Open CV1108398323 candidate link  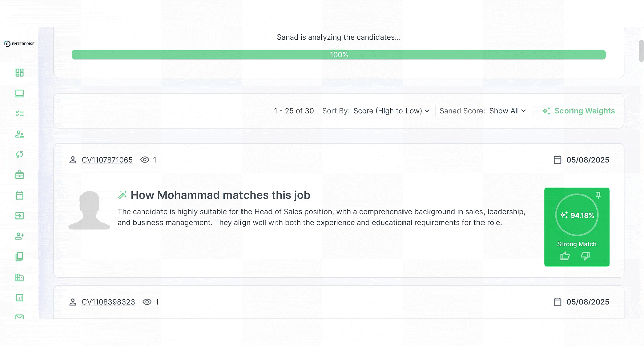[x=108, y=302]
